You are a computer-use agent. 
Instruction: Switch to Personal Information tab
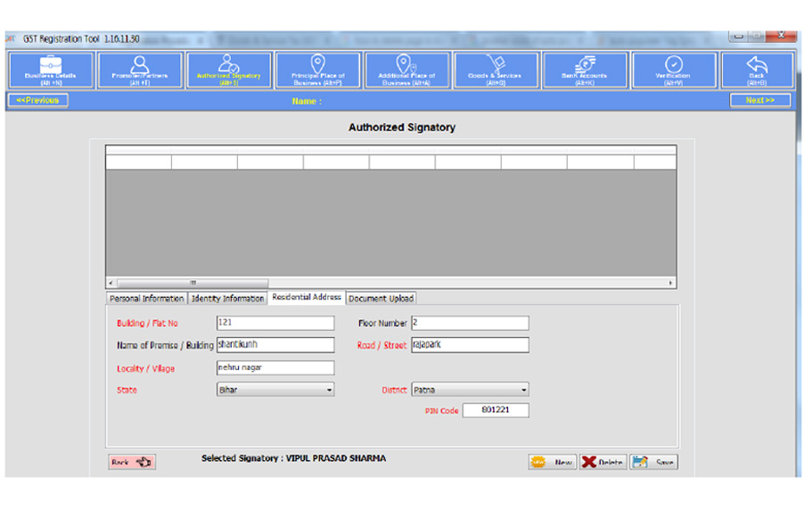146,299
